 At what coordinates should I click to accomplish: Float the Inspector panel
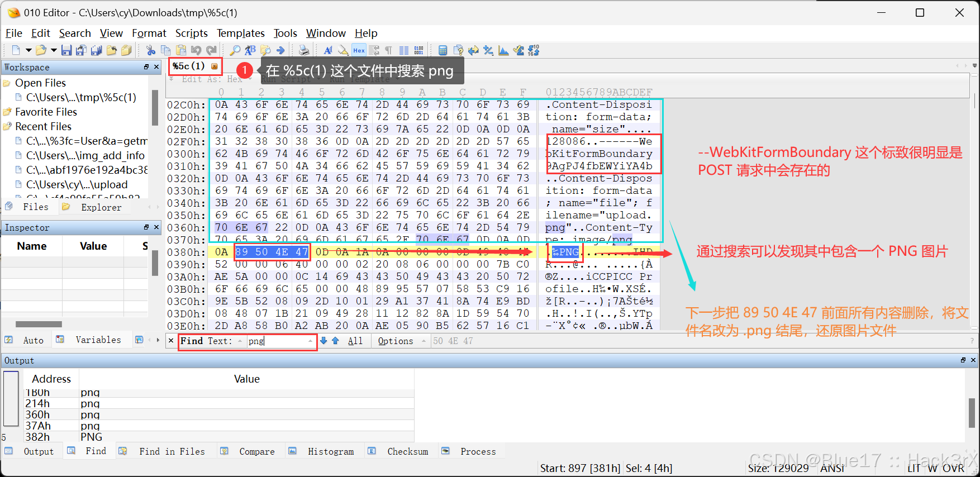[146, 227]
